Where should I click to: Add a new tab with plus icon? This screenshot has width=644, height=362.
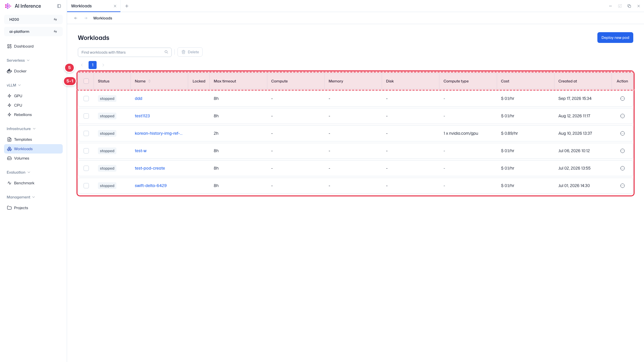tap(127, 6)
